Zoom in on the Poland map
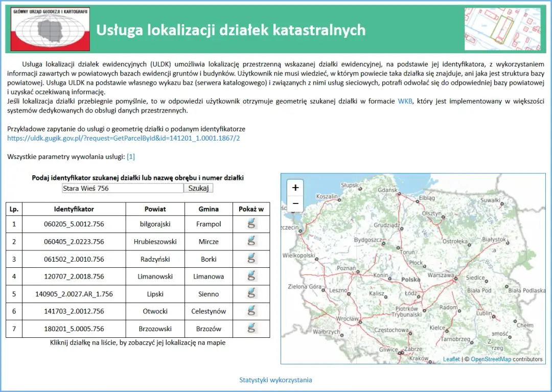The width and height of the screenshot is (552, 392). (295, 188)
